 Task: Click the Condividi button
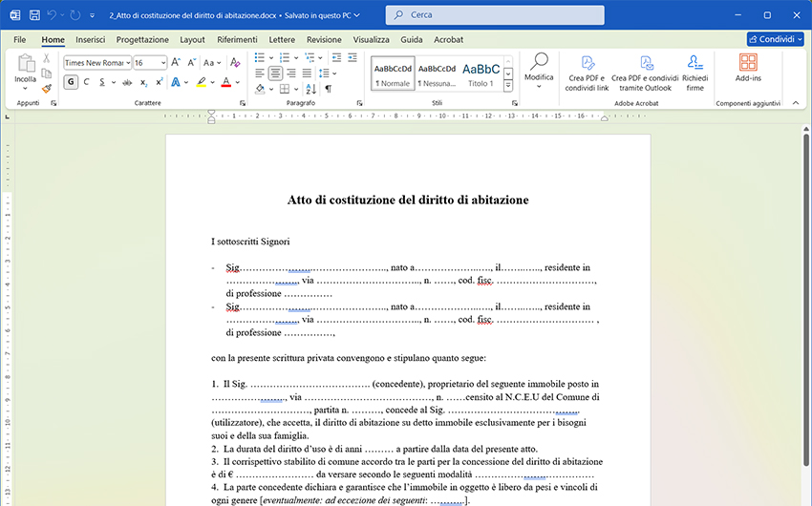[x=775, y=39]
